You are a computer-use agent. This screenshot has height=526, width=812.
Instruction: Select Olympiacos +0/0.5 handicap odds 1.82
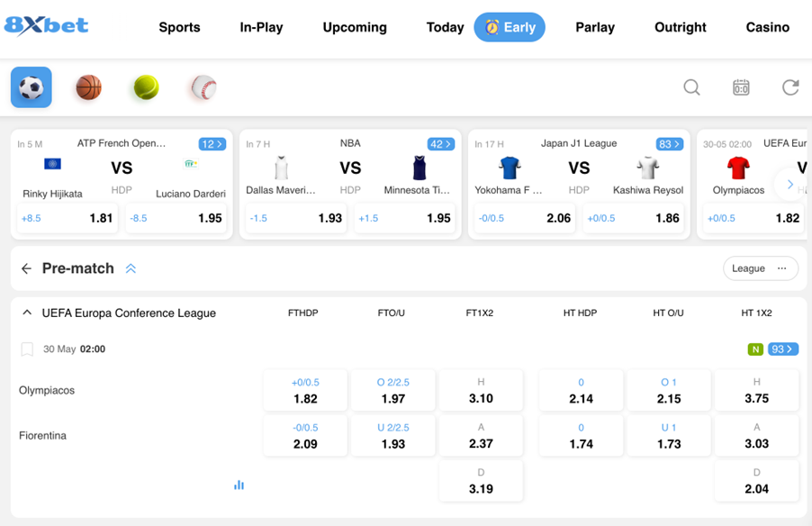305,391
